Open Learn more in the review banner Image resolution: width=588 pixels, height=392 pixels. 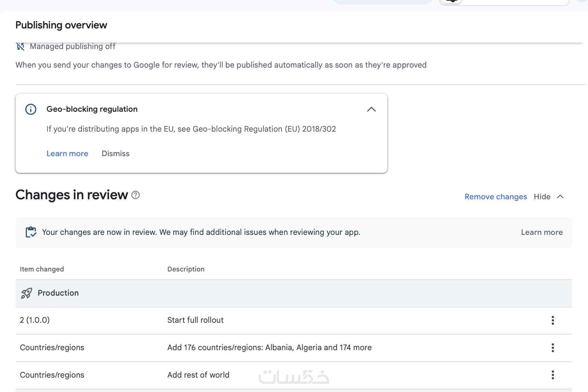[x=542, y=232]
